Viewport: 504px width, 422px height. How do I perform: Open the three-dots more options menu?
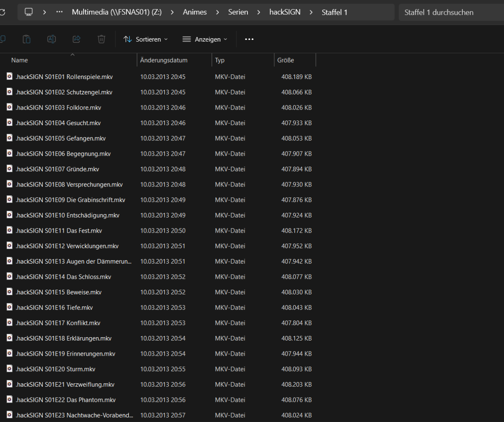249,39
